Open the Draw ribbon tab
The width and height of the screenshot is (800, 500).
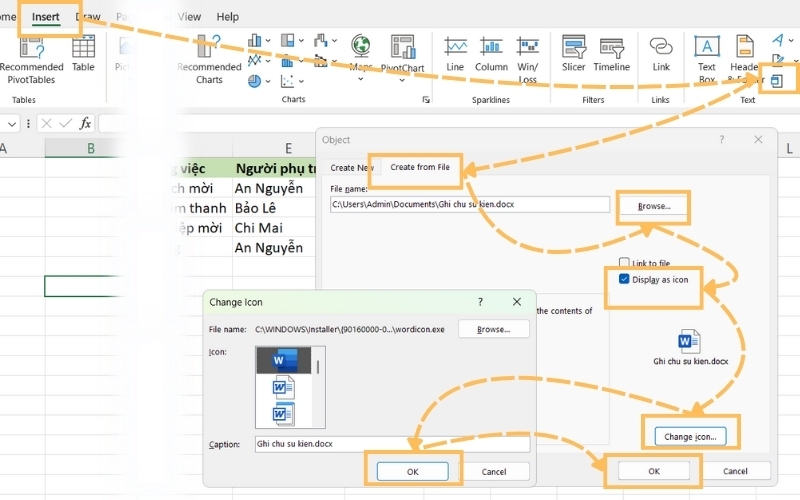(x=88, y=17)
